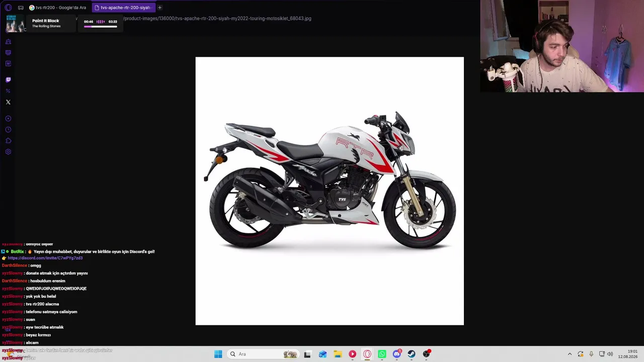Open the M-labeled panel in sidebar
Screen dimensions: 644x362
[x=8, y=64]
